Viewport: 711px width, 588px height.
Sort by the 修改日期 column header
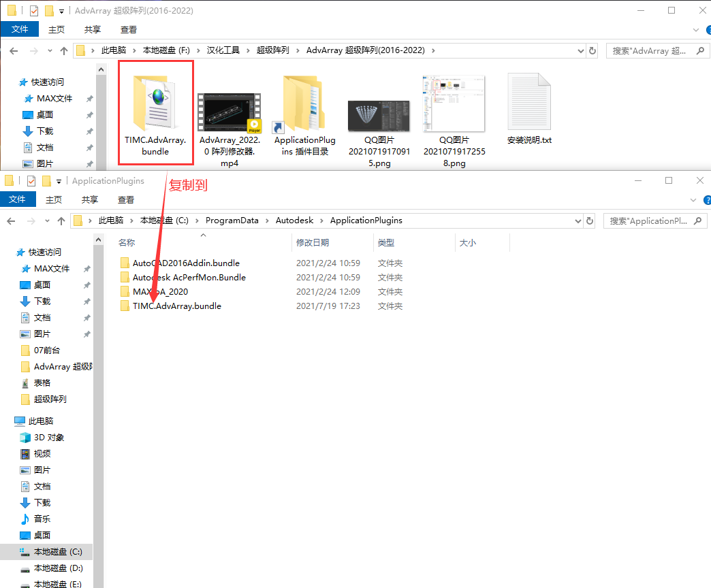click(313, 243)
